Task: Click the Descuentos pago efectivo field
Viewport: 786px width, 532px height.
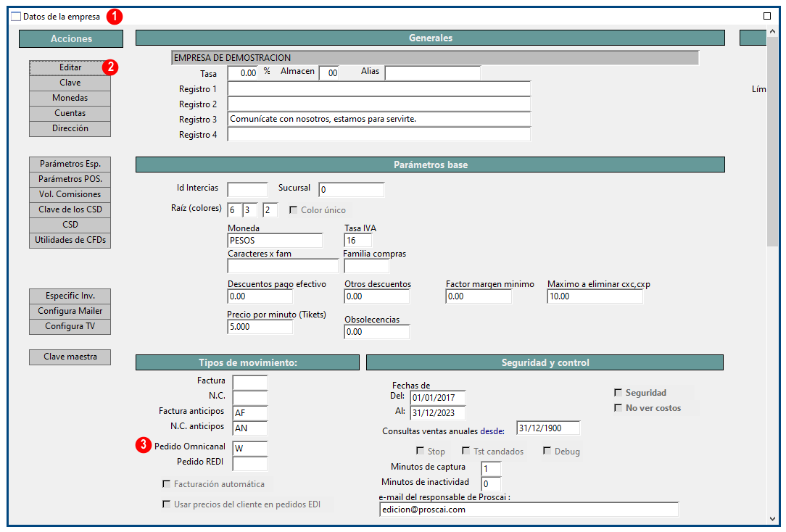Action: [260, 296]
